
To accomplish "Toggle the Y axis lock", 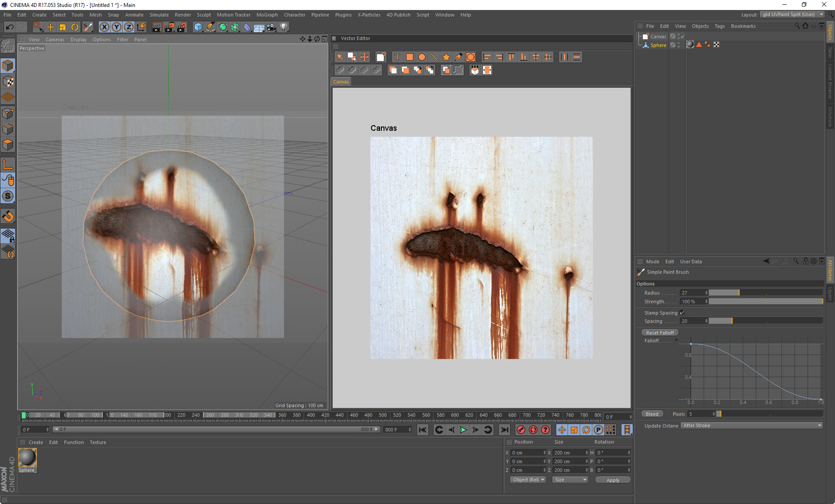I will tap(117, 27).
